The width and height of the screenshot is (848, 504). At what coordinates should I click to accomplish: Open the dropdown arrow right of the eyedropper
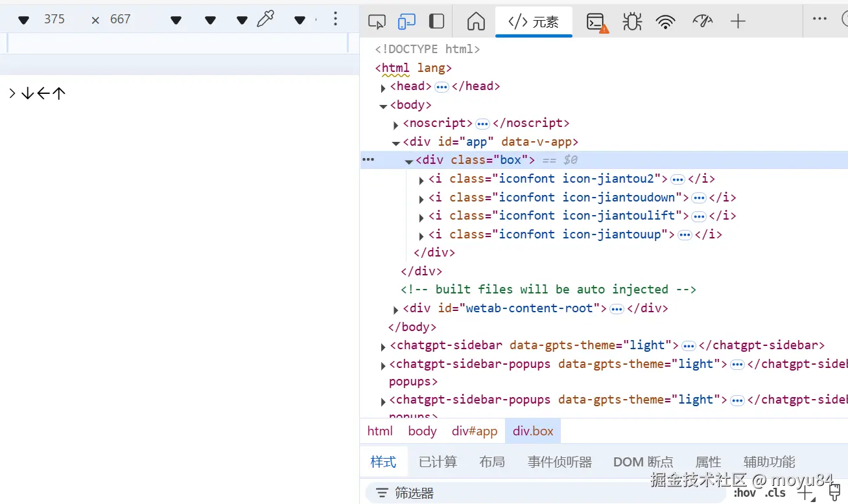point(300,20)
